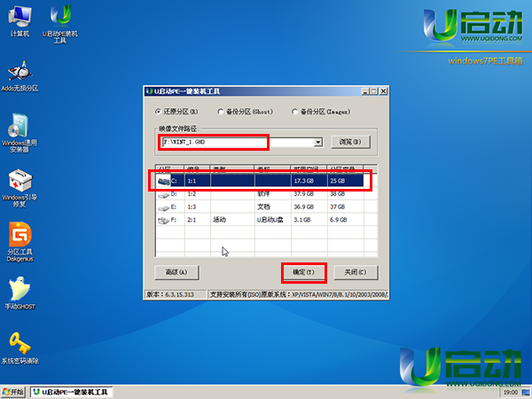Click the 38 GB capacity cell
The height and width of the screenshot is (399, 532).
pyautogui.click(x=338, y=194)
